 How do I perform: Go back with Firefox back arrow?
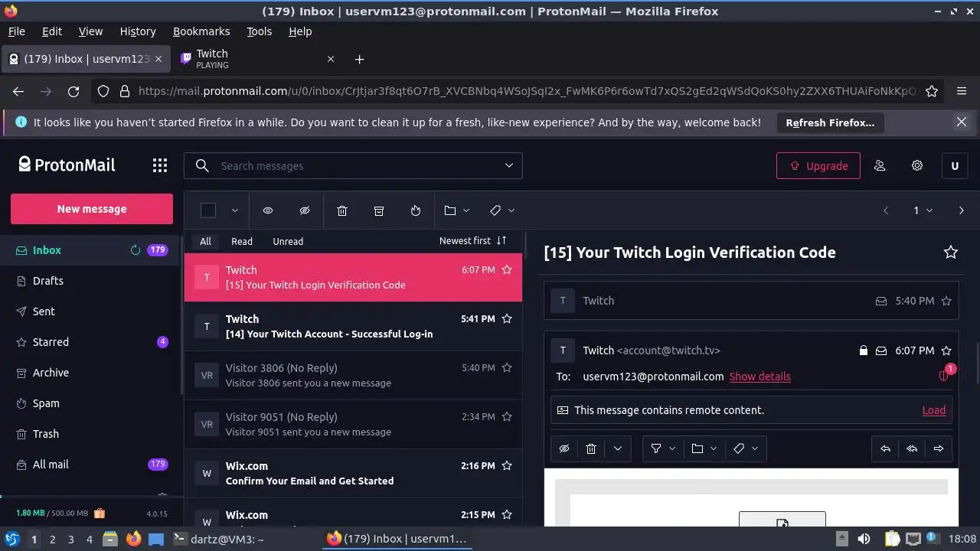18,91
